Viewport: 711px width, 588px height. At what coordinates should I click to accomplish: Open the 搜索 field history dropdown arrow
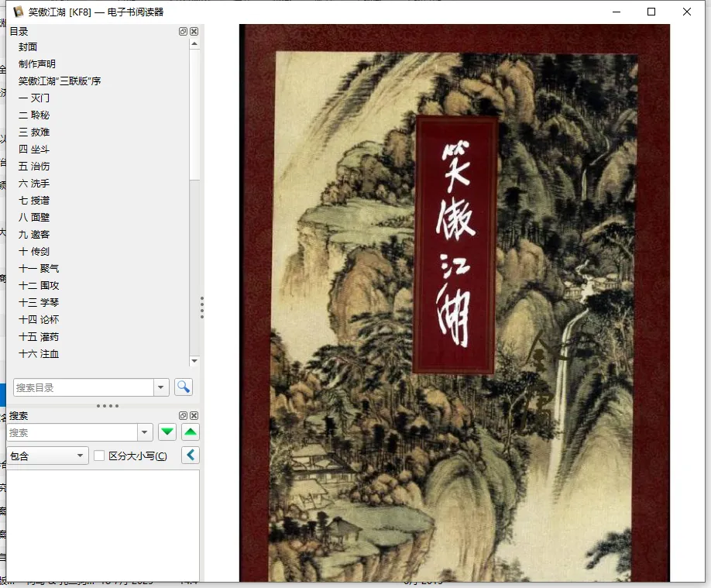145,432
